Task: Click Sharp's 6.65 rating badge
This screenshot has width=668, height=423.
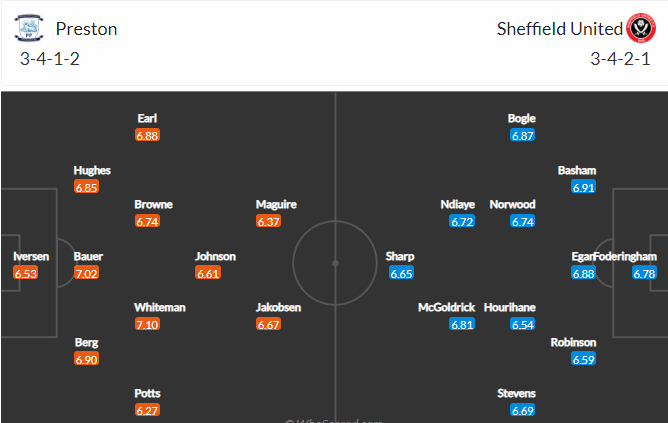Action: pyautogui.click(x=401, y=273)
